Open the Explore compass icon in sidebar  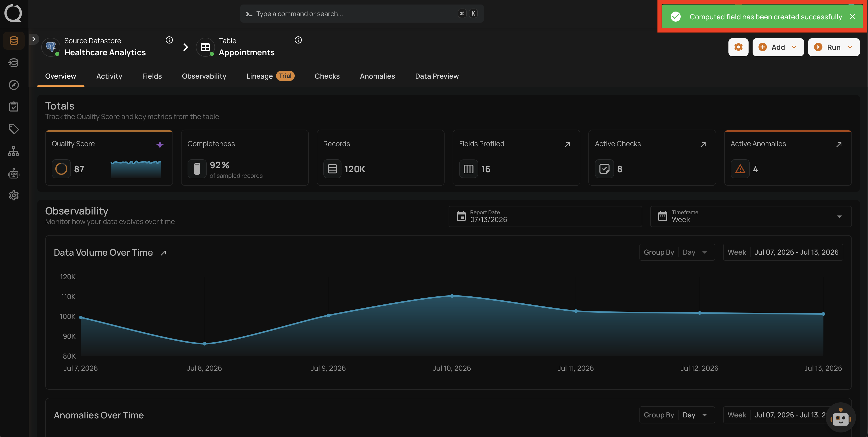pyautogui.click(x=14, y=85)
